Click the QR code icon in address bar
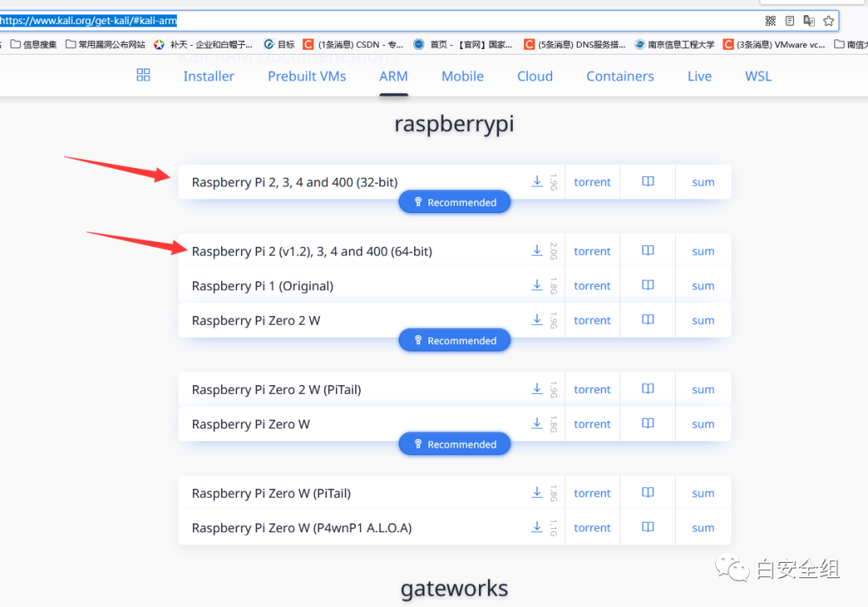Viewport: 868px width, 607px height. [x=770, y=21]
